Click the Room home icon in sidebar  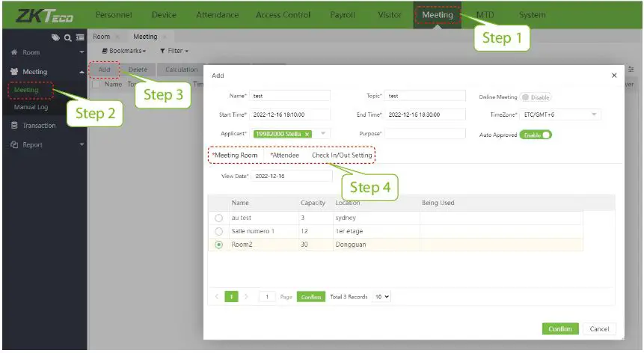pos(14,52)
